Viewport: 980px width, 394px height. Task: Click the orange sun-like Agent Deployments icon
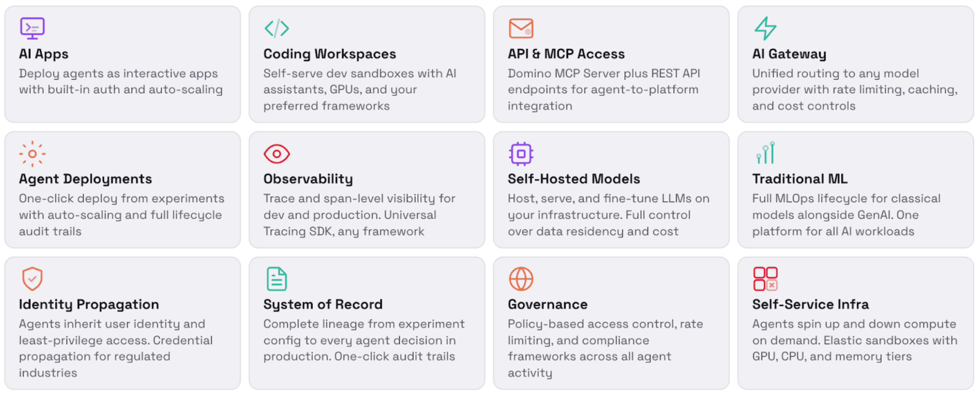click(32, 154)
